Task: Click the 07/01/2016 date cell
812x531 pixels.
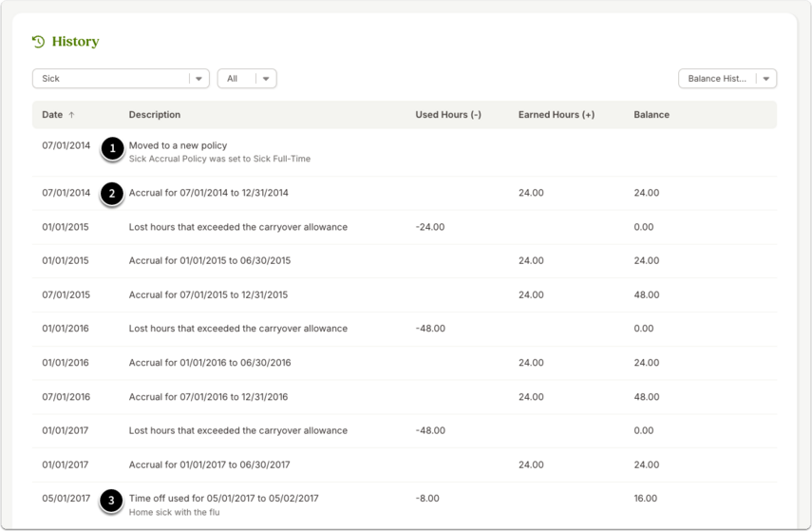Action: click(x=66, y=397)
